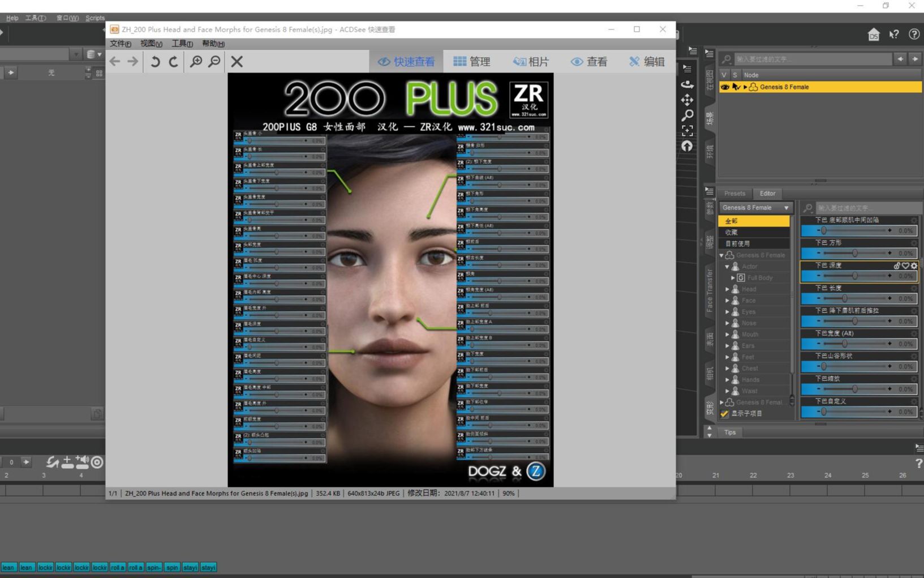
Task: Click the scene search magnifier icon
Action: pos(727,59)
